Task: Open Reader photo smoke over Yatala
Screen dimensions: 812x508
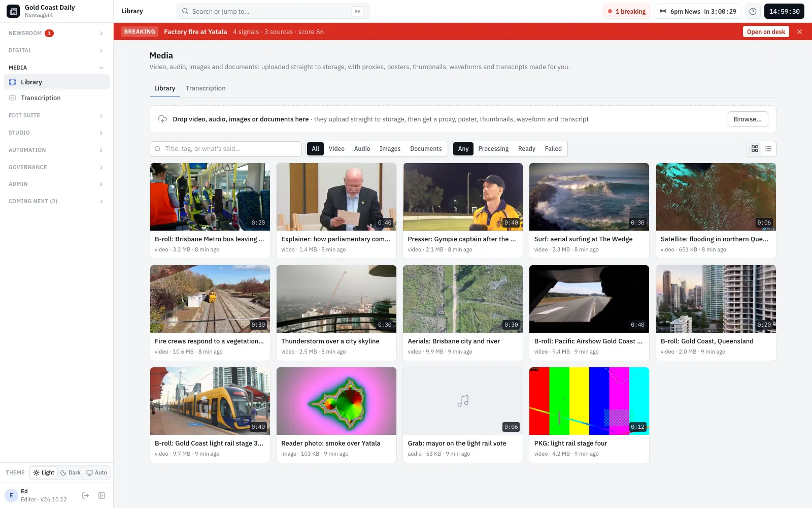Action: point(336,401)
